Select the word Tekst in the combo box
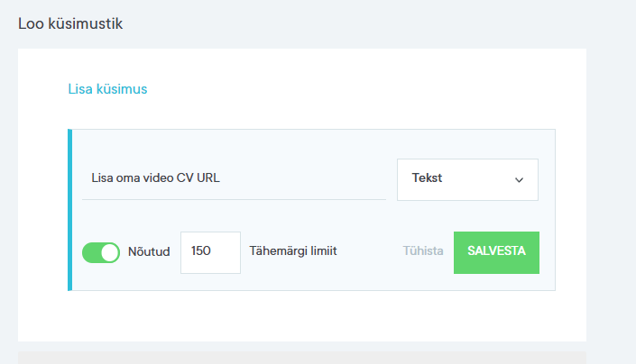The image size is (636, 364). [x=428, y=178]
